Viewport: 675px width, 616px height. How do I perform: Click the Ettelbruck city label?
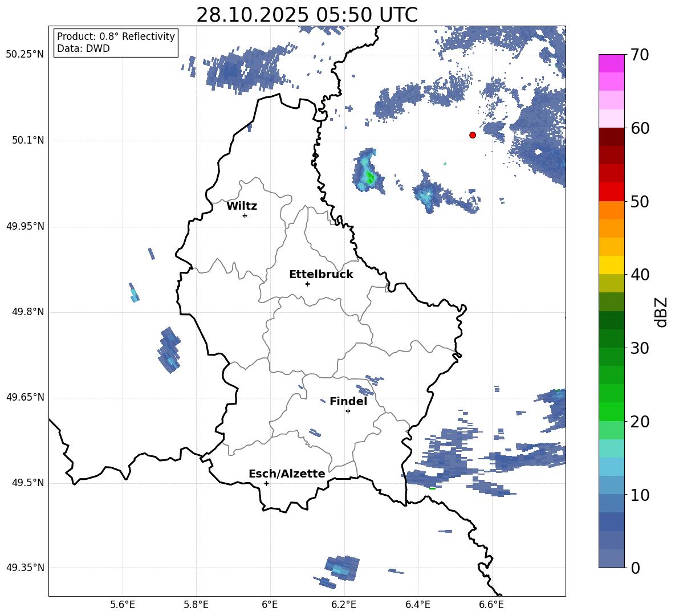(321, 275)
